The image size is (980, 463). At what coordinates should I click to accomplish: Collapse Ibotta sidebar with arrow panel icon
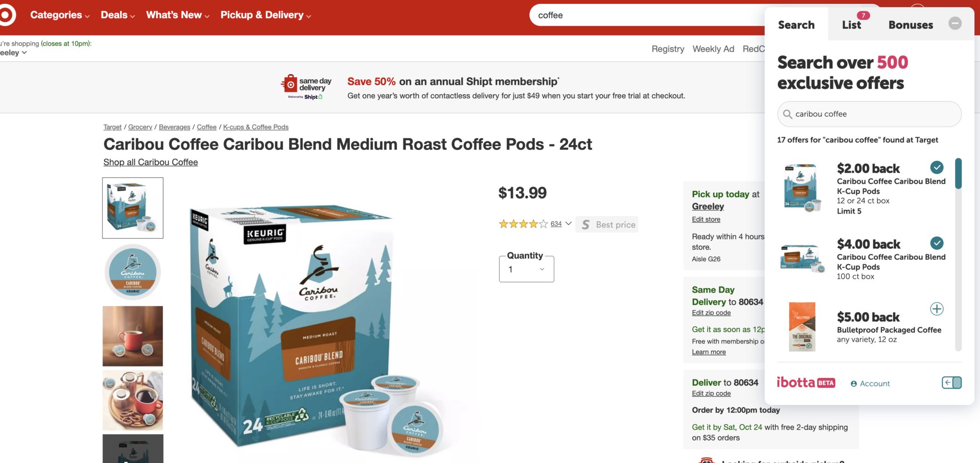click(x=951, y=383)
